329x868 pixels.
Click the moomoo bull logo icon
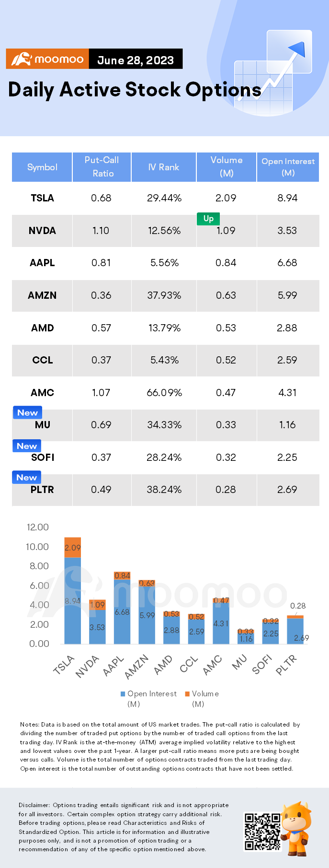point(21,59)
